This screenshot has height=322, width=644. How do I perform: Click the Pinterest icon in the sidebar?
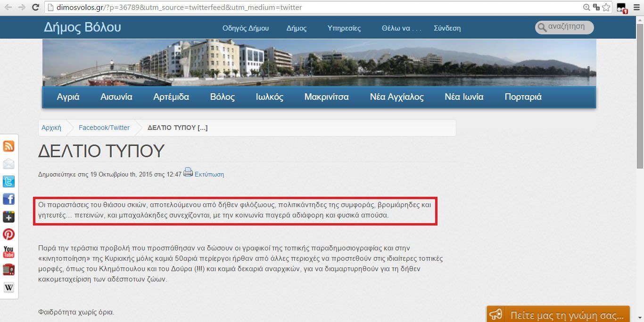click(8, 234)
